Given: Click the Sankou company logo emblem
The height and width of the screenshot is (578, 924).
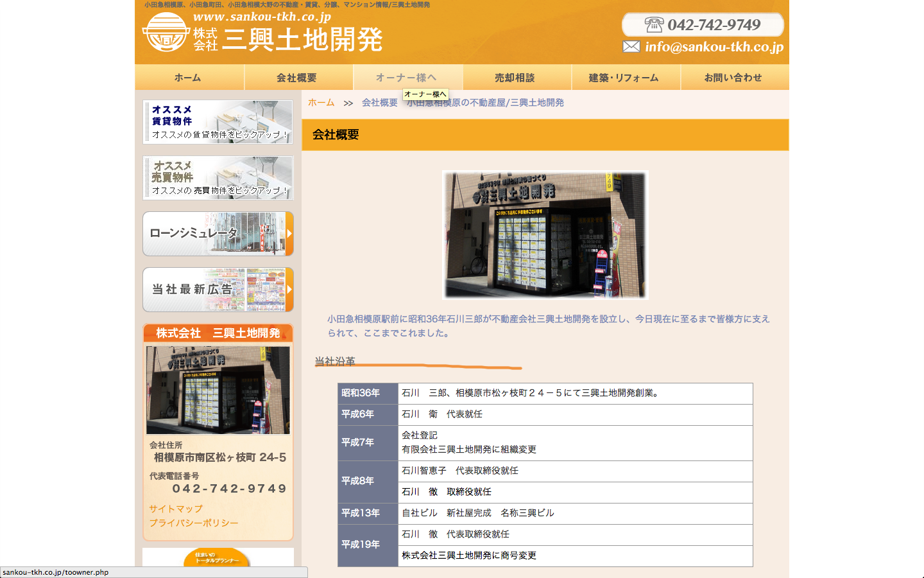Looking at the screenshot, I should pyautogui.click(x=166, y=32).
